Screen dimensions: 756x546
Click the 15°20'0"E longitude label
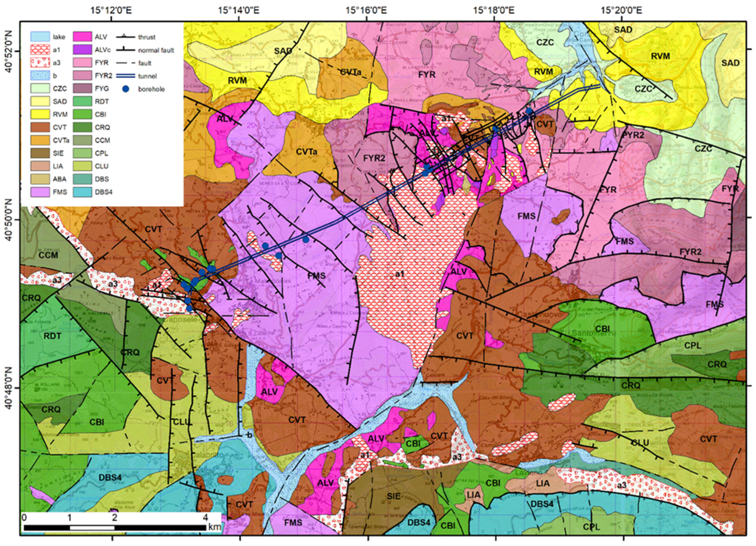622,10
